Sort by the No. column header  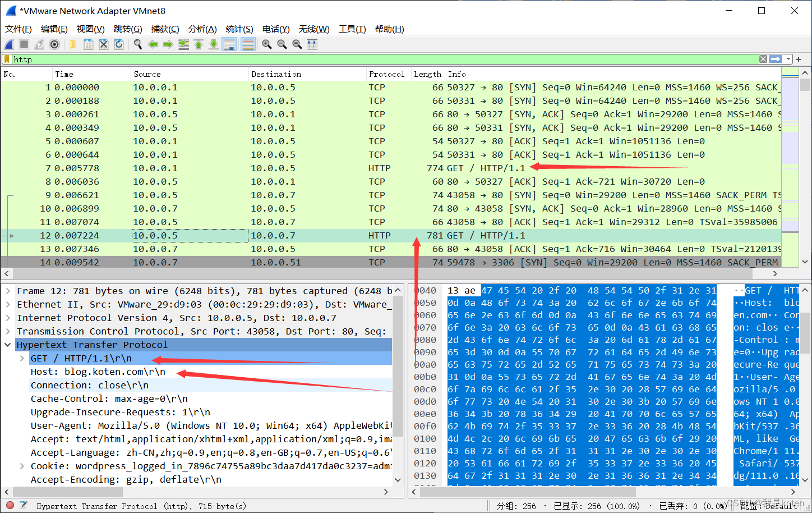tap(26, 74)
